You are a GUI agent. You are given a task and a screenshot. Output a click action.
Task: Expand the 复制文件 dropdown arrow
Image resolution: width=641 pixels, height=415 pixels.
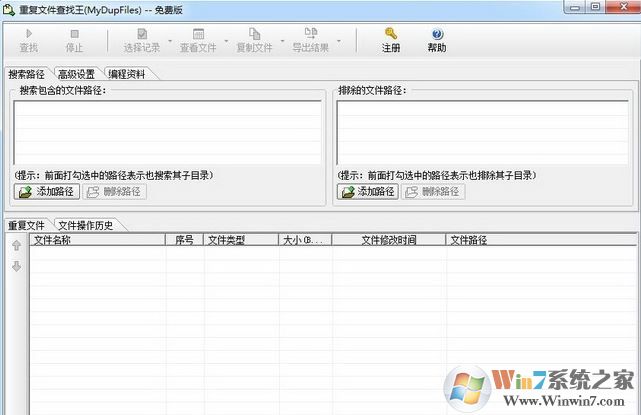pyautogui.click(x=282, y=40)
